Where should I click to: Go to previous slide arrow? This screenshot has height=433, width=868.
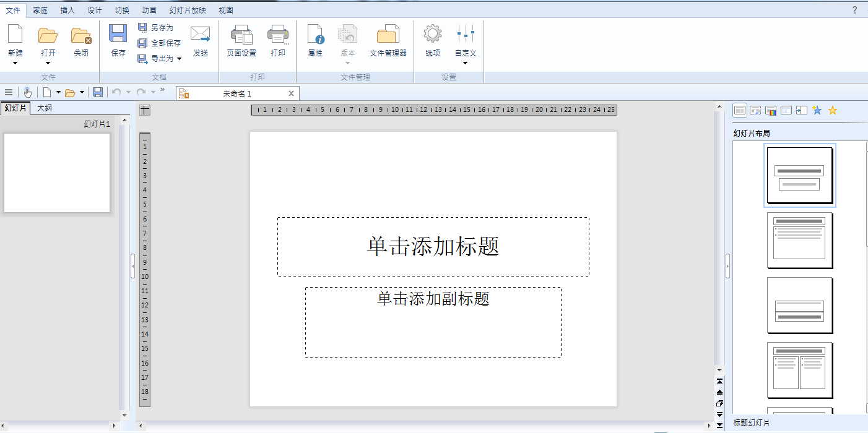[x=719, y=392]
